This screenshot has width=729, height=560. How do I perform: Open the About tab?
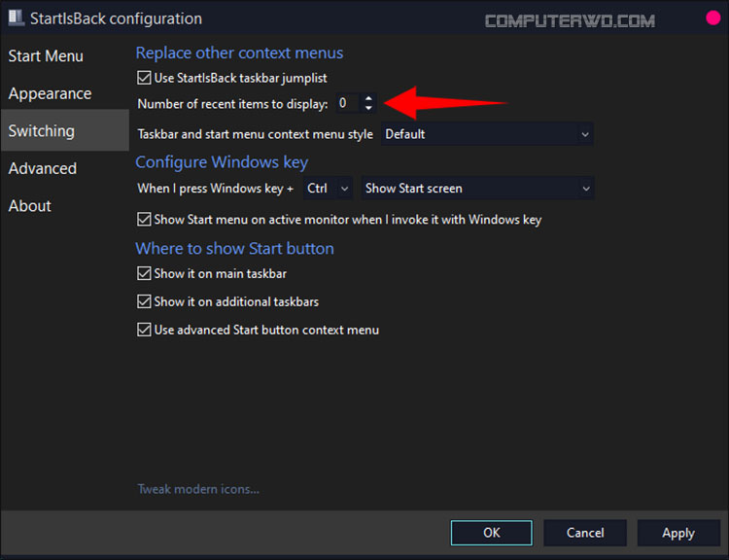(x=30, y=205)
